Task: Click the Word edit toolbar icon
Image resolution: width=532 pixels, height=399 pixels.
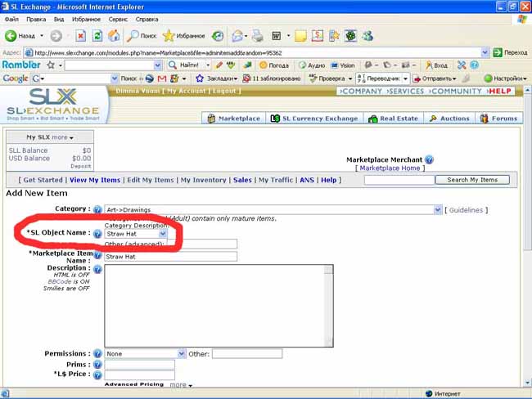Action: click(276, 36)
